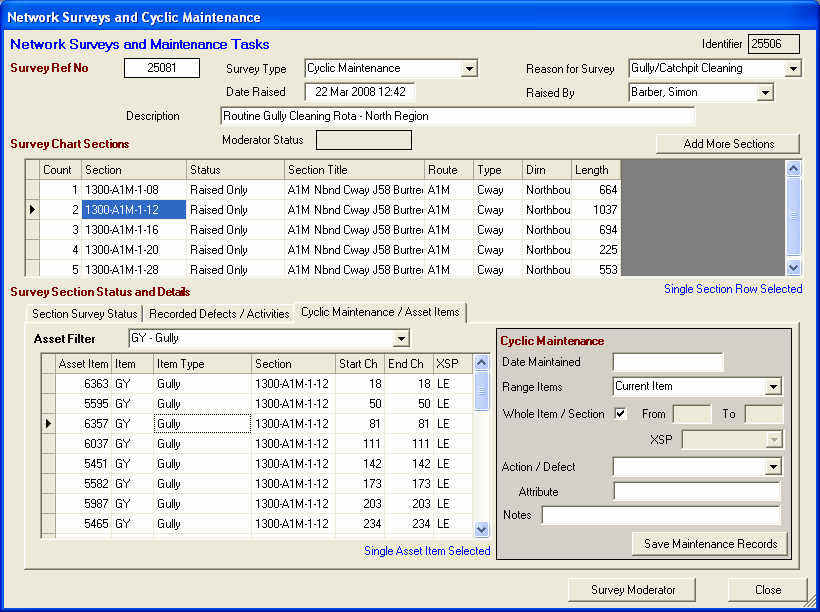The image size is (820, 612).
Task: Open the Recorded Defects / Activities tab
Action: [x=219, y=314]
